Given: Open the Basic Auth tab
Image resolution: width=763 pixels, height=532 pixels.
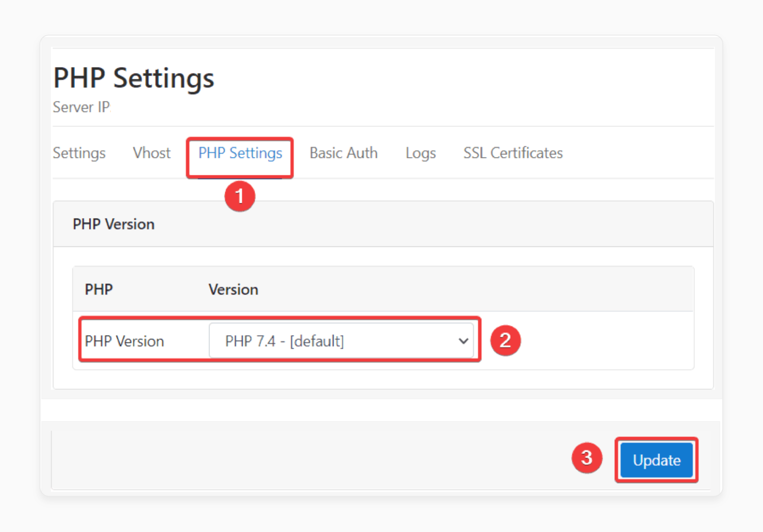Looking at the screenshot, I should [x=344, y=153].
